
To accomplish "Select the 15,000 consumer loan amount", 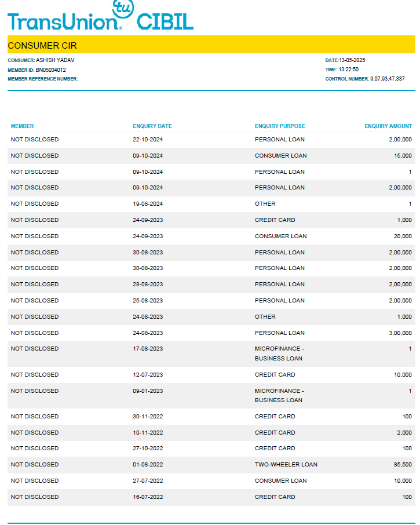I will click(402, 156).
